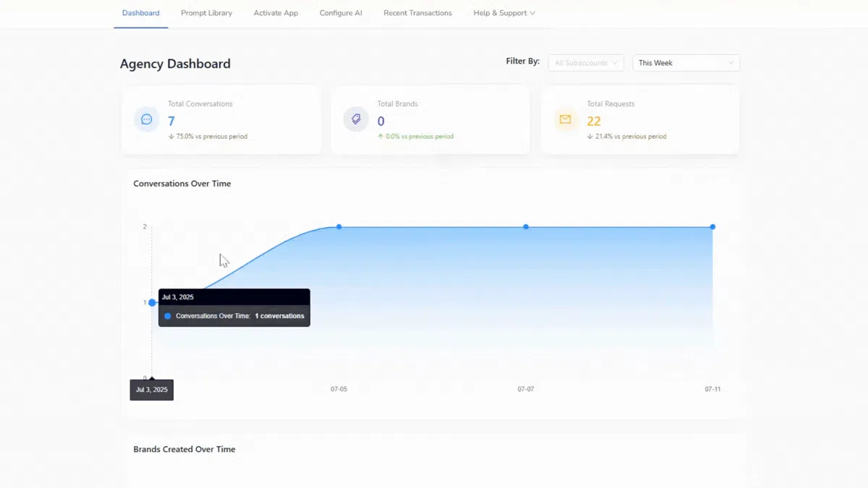Expand the Help & Support menu
The height and width of the screenshot is (488, 868).
coord(504,13)
